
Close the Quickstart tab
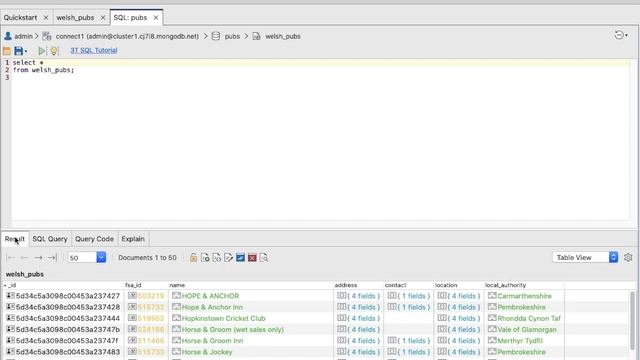click(x=46, y=18)
